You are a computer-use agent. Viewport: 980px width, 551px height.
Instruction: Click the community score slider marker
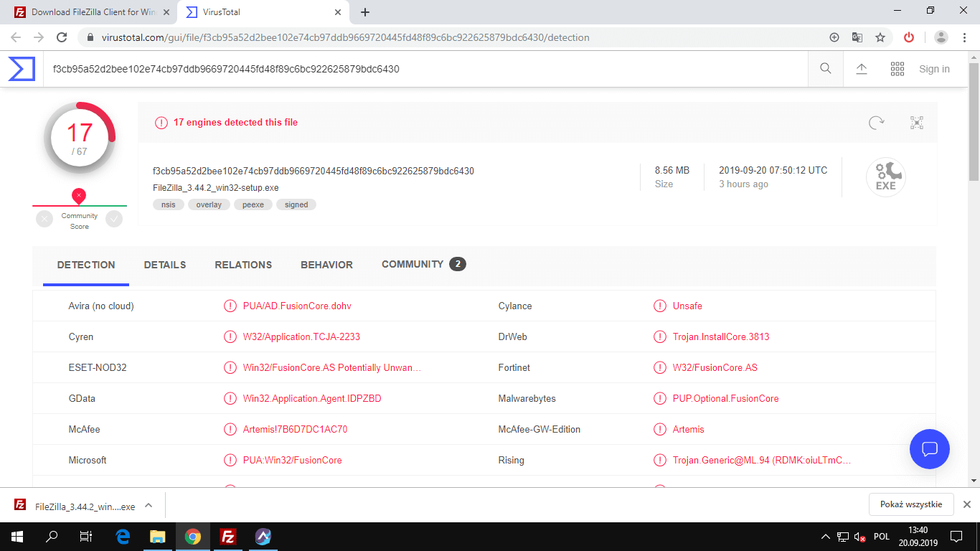pyautogui.click(x=79, y=197)
